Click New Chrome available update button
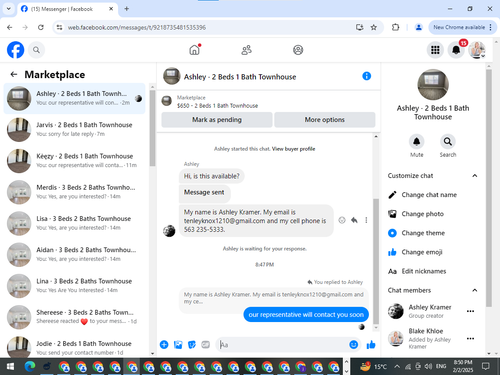Image resolution: width=500 pixels, height=375 pixels. coord(463,27)
